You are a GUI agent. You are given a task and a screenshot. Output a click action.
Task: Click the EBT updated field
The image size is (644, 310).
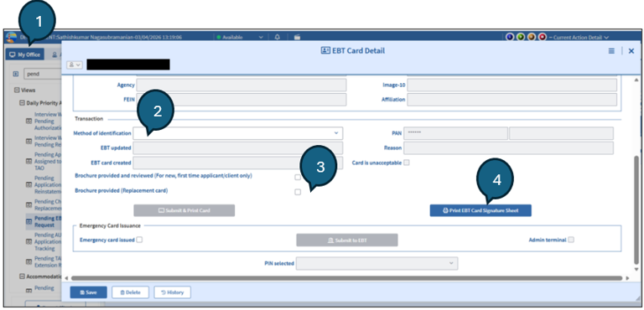(x=238, y=147)
